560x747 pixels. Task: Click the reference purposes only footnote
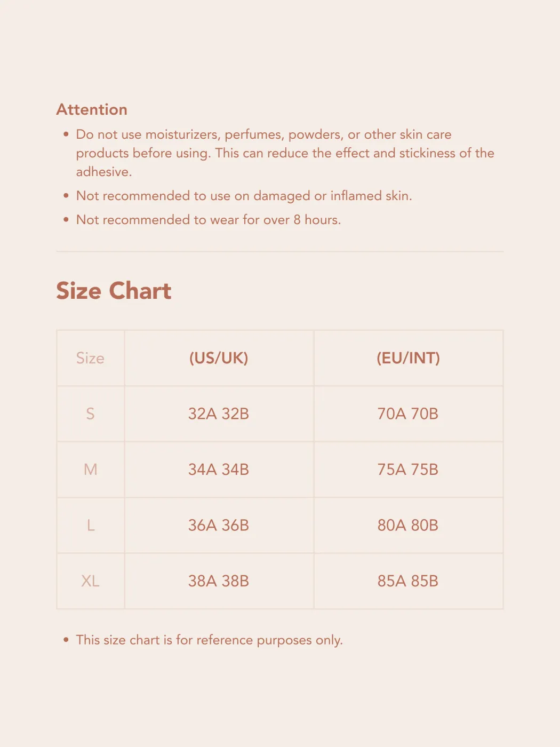pyautogui.click(x=209, y=640)
